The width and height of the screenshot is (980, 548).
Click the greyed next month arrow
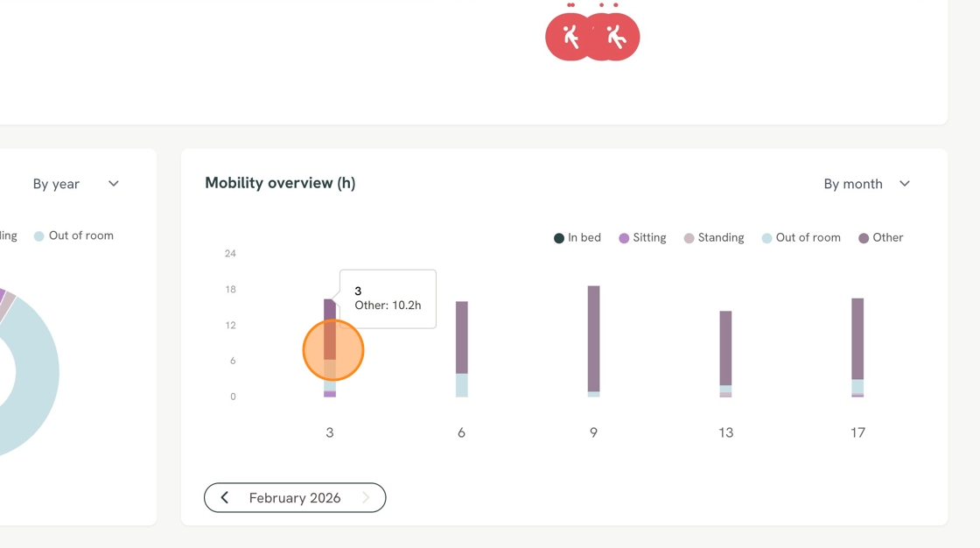[x=366, y=497]
